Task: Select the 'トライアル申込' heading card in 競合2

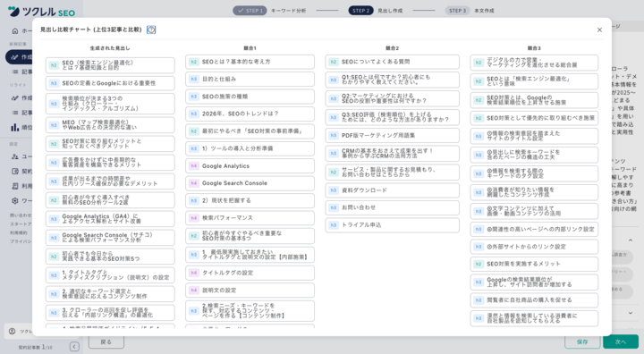Action: [393, 225]
